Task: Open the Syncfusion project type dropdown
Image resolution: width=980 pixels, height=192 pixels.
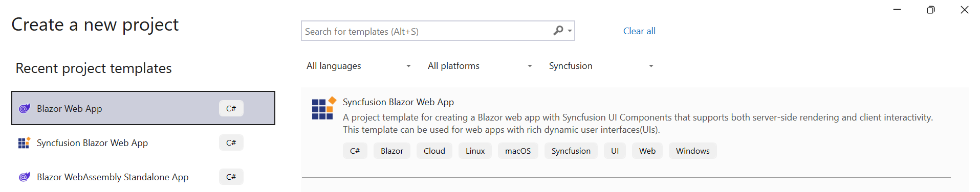Action: 601,66
